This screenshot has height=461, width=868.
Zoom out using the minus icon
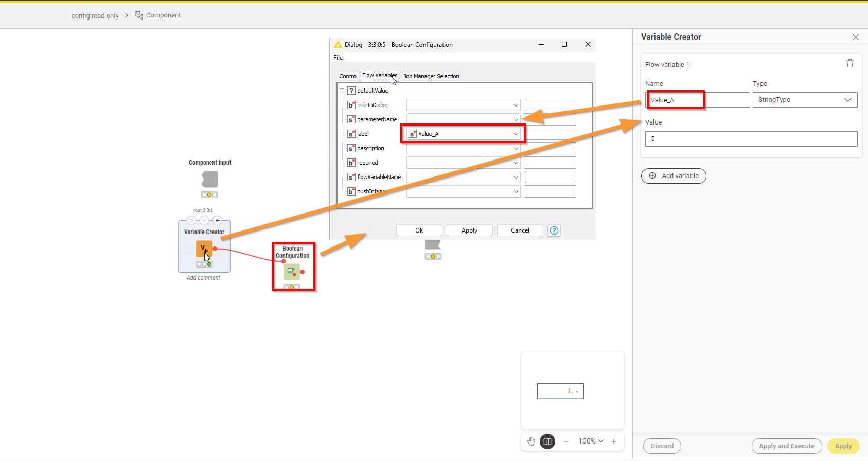tap(566, 441)
